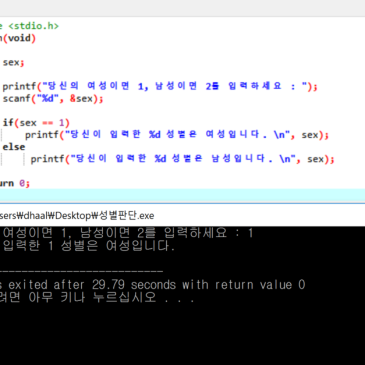Click the else keyword
Screen dimensions: 365x365
[x=14, y=147]
